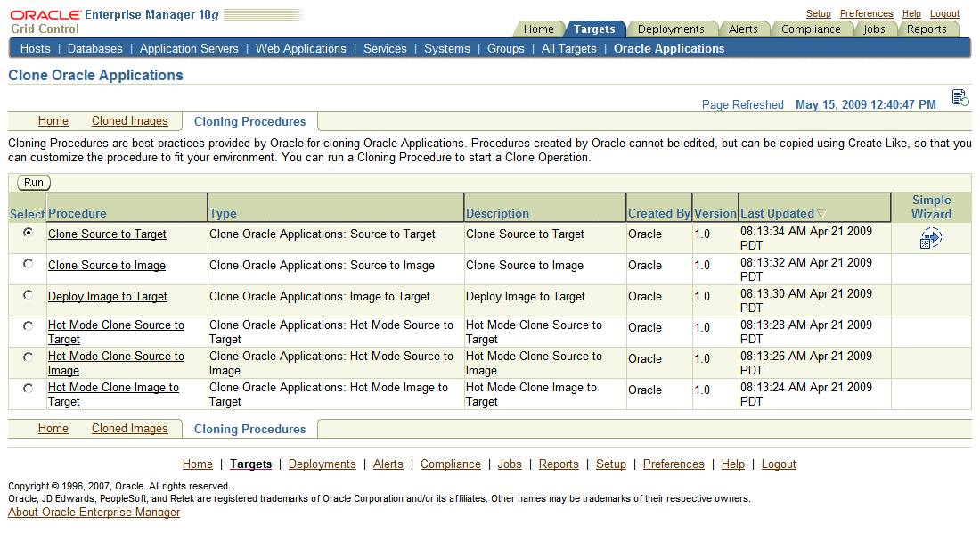The width and height of the screenshot is (980, 534).
Task: Select the lower Cloning Procedures sub-tab
Action: [x=250, y=429]
